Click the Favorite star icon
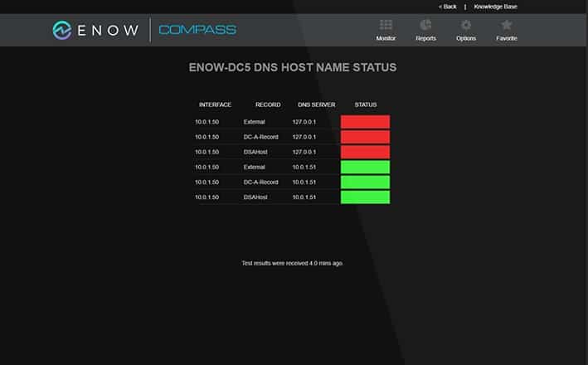588x365 pixels. click(506, 26)
